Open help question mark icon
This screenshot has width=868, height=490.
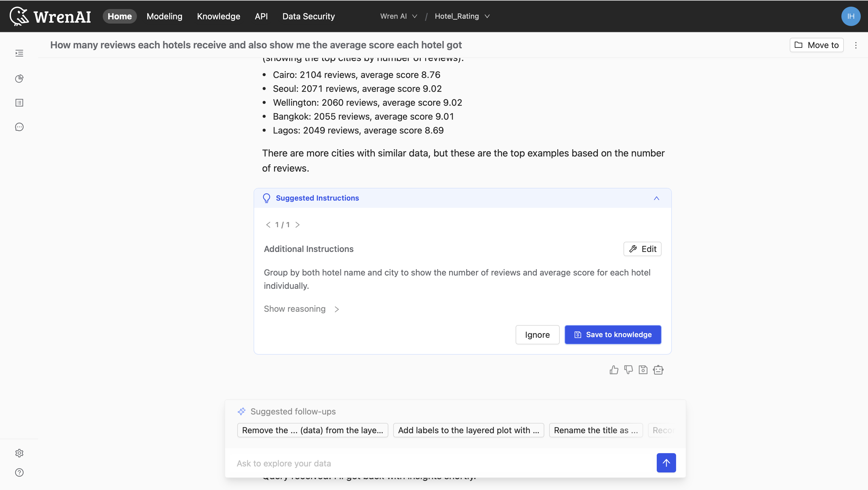(x=19, y=472)
